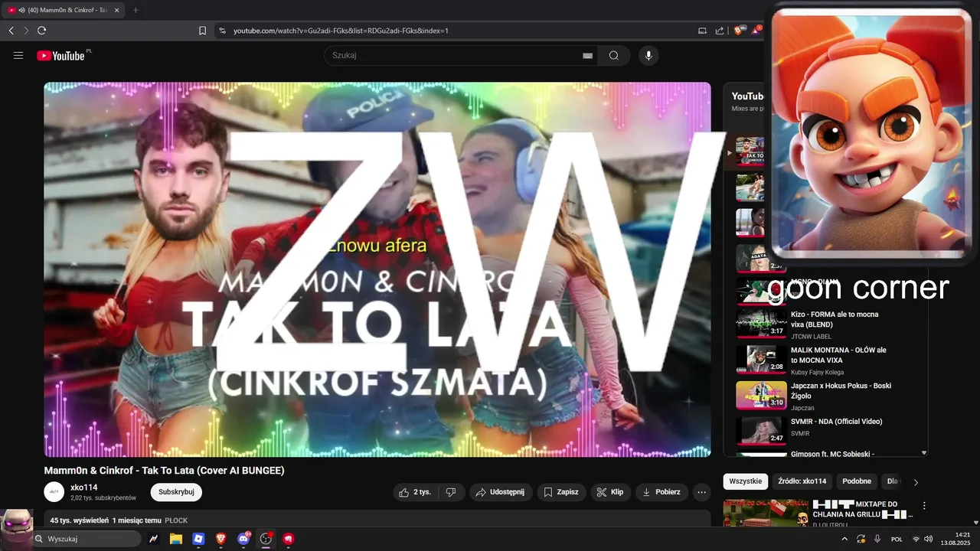Open Brave Rewards triangle icon
This screenshot has height=551, width=980.
(756, 31)
